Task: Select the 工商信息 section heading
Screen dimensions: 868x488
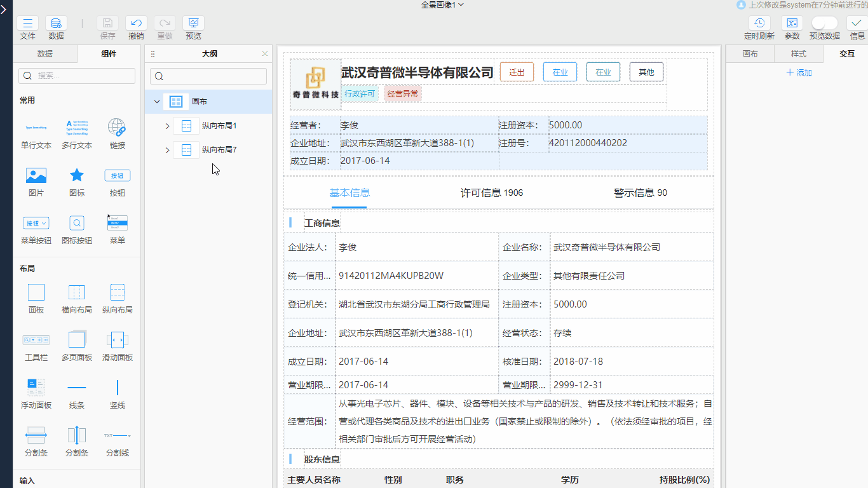Action: (322, 223)
